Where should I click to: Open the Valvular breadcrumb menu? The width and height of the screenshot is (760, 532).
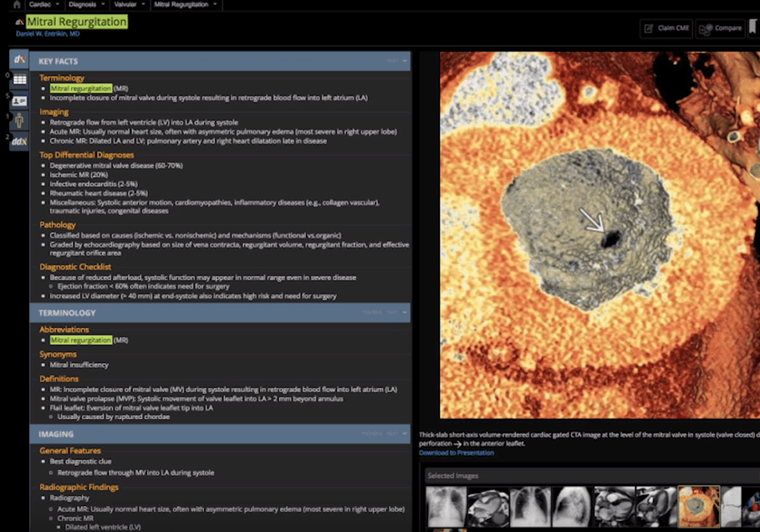click(129, 4)
